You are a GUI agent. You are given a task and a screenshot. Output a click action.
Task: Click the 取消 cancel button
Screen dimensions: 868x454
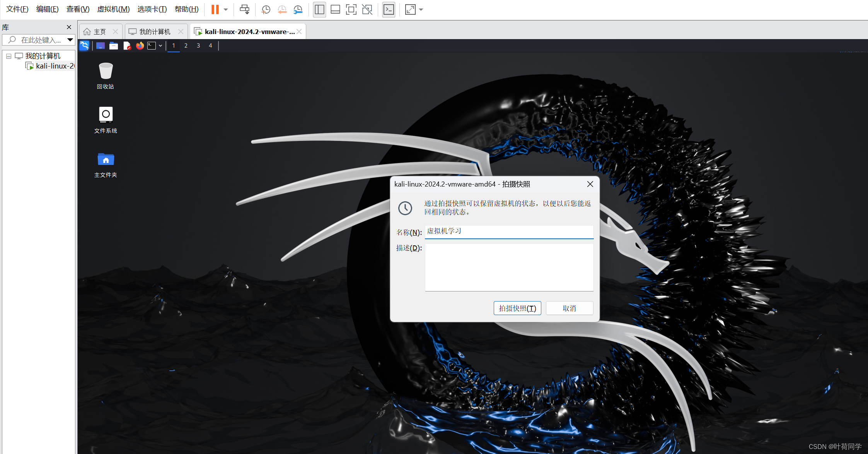[570, 308]
